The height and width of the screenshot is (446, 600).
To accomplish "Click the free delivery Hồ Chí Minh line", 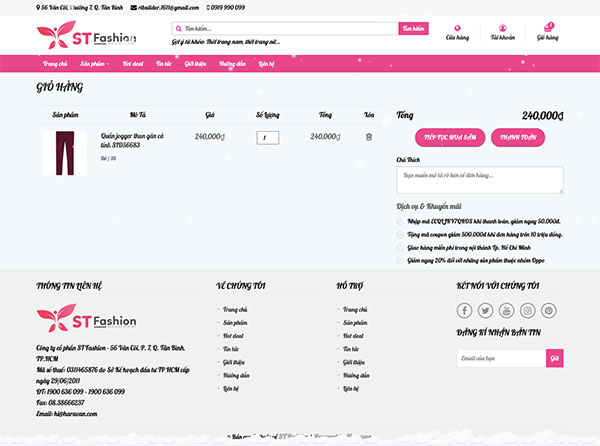I will (469, 247).
